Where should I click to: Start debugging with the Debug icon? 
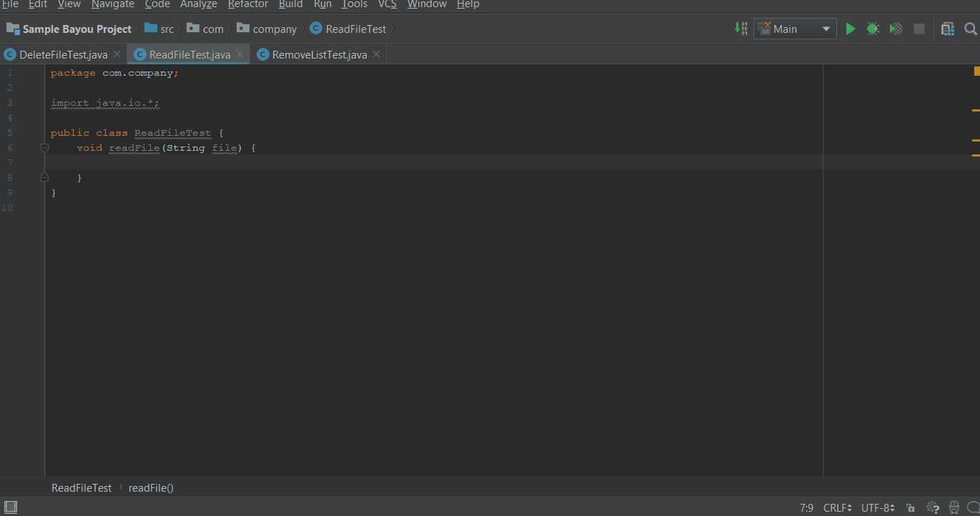872,29
